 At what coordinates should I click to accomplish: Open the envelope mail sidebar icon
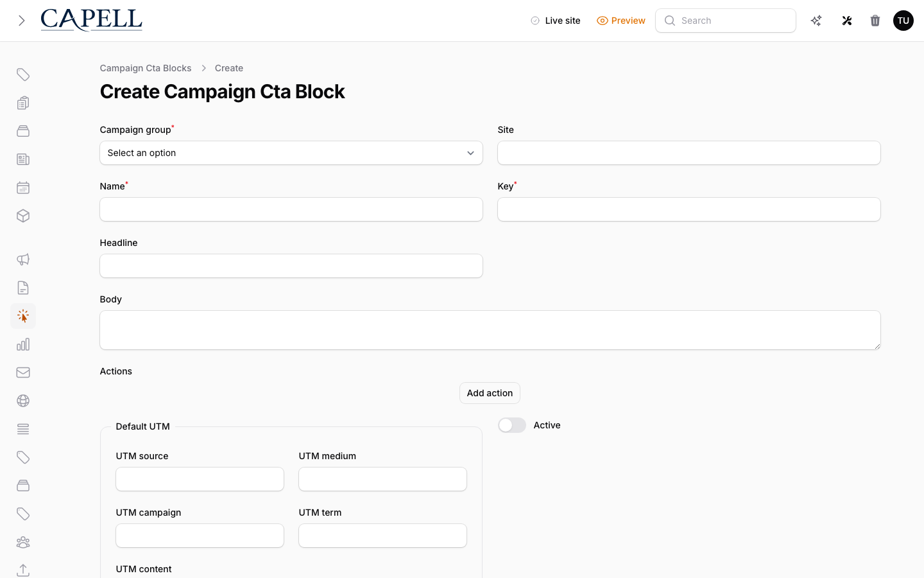pos(23,372)
